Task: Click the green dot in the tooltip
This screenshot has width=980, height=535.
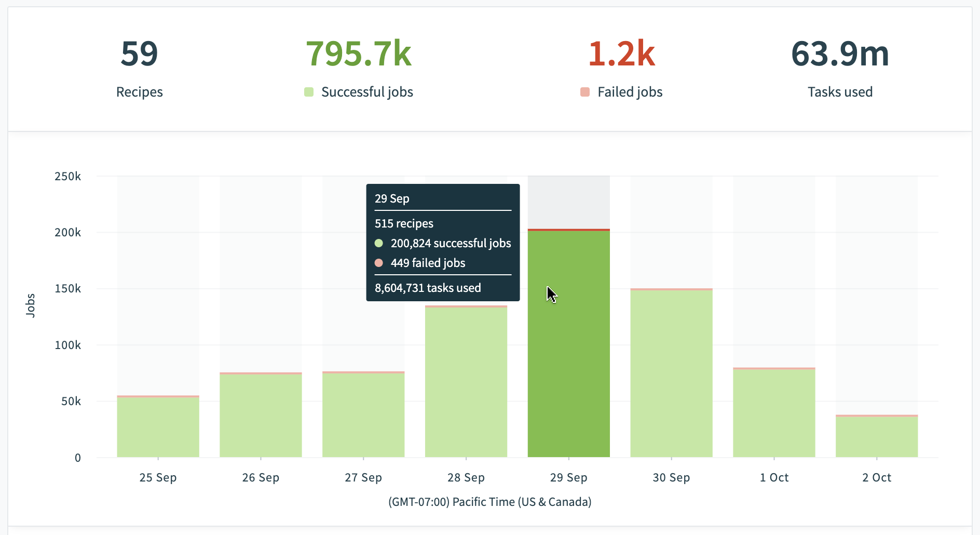Action: pos(379,243)
